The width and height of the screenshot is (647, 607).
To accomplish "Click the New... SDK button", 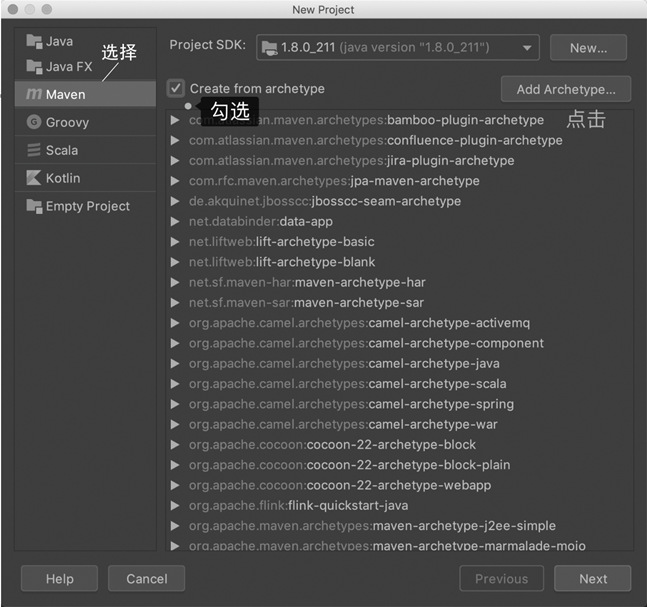I will [588, 47].
